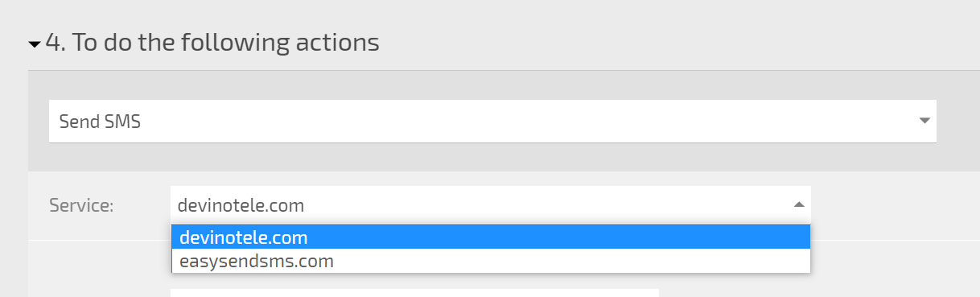Click the grey caret at the Send SMS box's right edge

(x=924, y=122)
